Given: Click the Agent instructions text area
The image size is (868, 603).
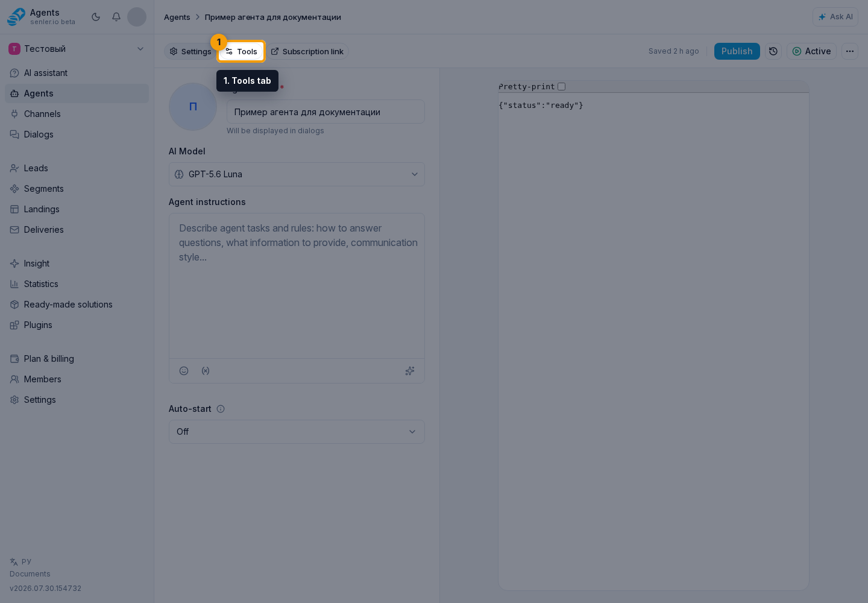Looking at the screenshot, I should (297, 286).
